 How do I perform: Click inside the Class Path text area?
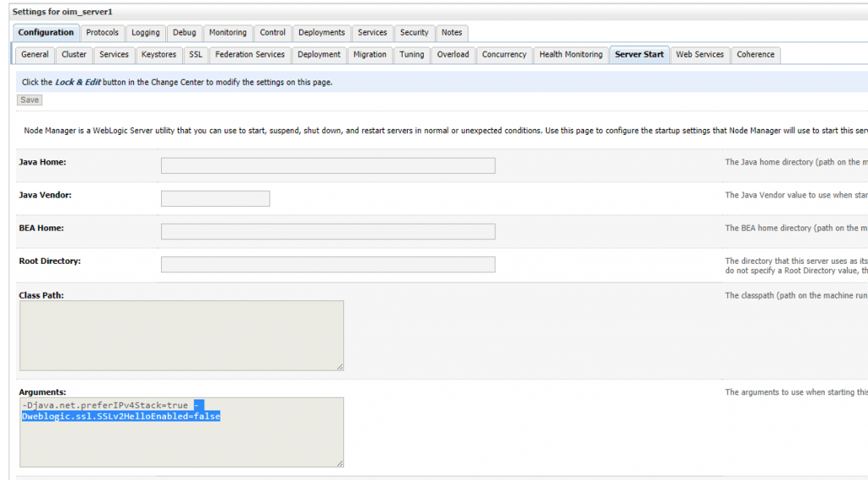[181, 335]
